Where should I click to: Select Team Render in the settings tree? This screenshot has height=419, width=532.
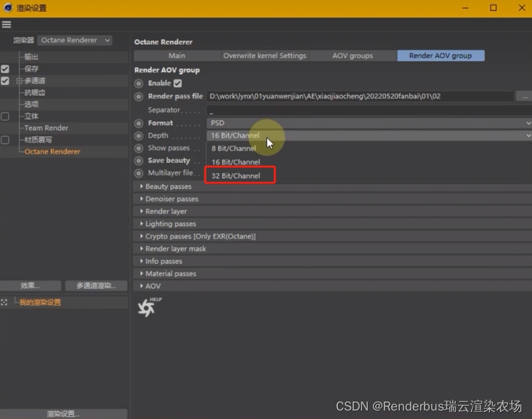coord(46,128)
